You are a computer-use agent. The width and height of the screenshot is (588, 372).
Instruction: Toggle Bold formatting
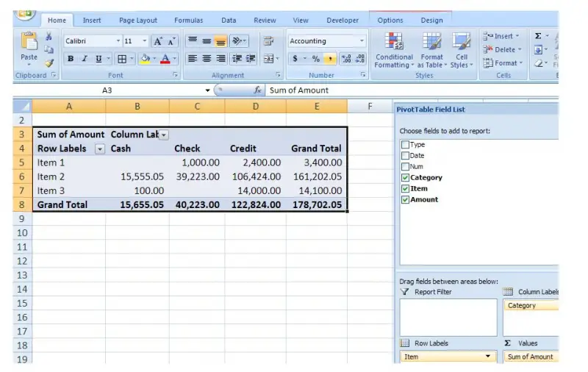click(x=70, y=59)
